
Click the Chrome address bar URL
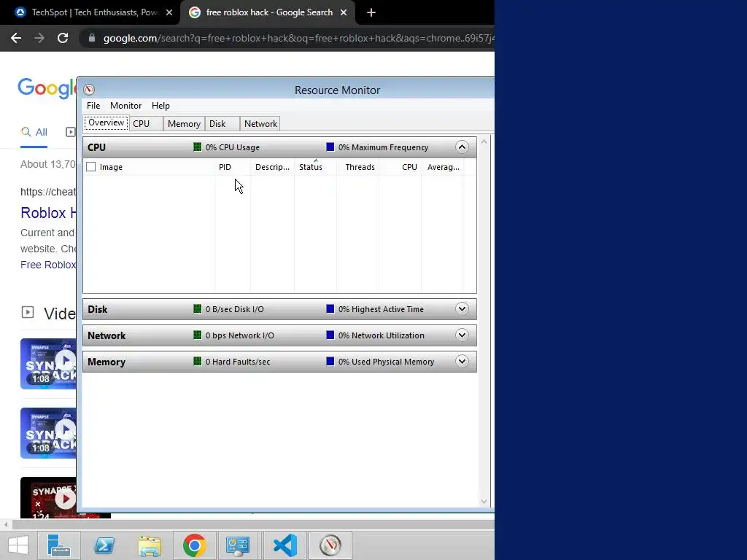coord(298,38)
